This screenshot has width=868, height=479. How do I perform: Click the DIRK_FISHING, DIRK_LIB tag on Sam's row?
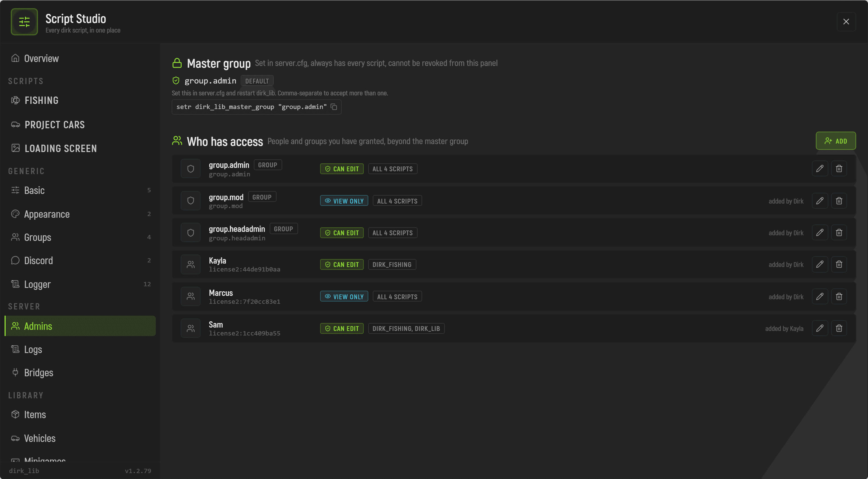406,329
